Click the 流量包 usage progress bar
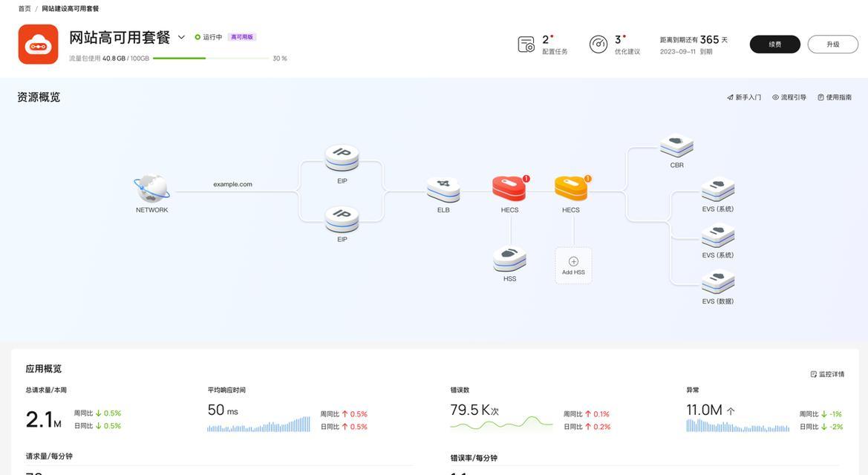Image resolution: width=868 pixels, height=475 pixels. 211,58
